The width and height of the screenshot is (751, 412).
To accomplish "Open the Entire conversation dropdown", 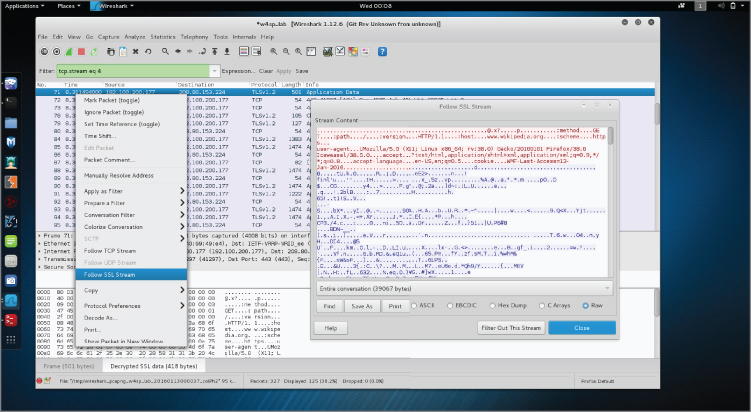I will tap(464, 288).
